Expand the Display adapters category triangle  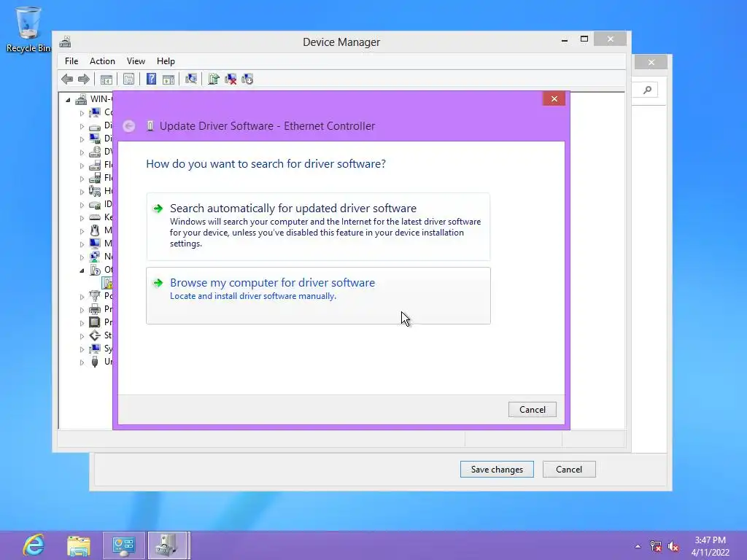tap(82, 139)
